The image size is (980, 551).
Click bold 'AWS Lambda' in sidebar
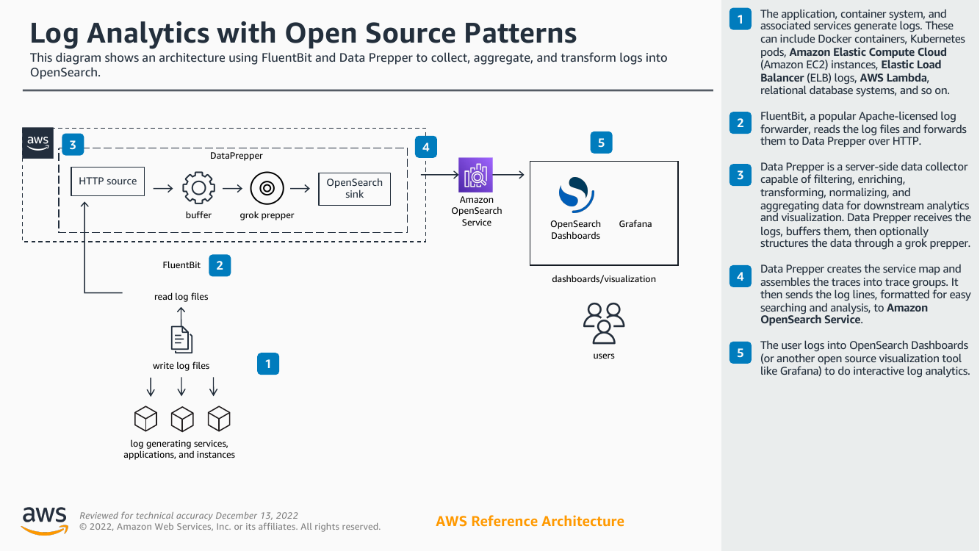893,78
